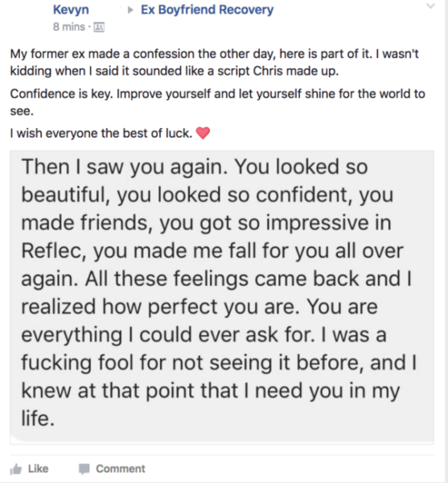This screenshot has width=448, height=483.
Task: Click the final word 'life.' in the image
Action: [x=38, y=419]
